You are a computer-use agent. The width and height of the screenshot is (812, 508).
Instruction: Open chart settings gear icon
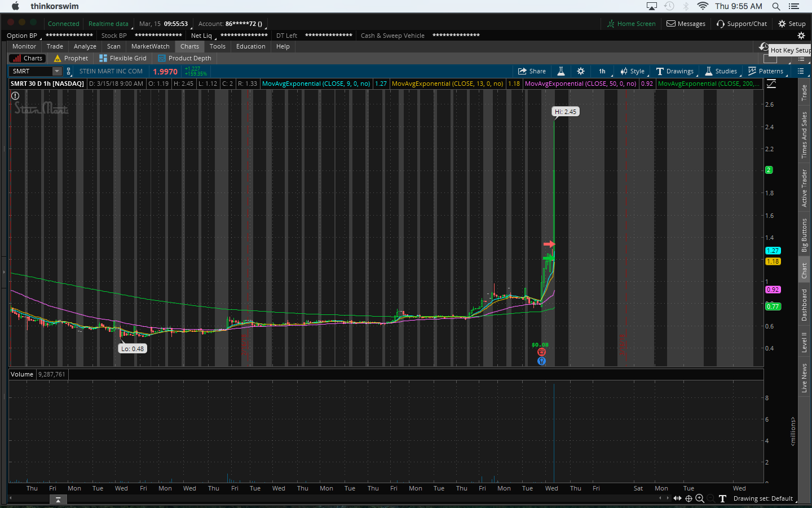click(x=581, y=71)
